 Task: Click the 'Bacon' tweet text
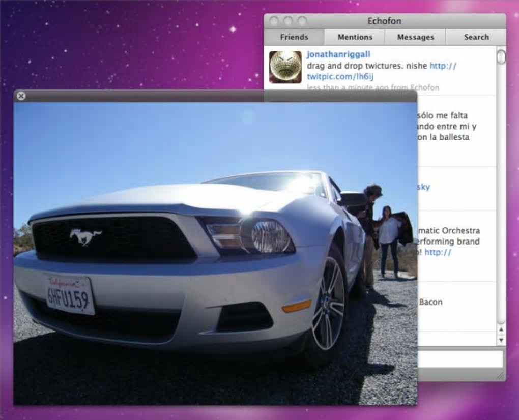pos(430,302)
